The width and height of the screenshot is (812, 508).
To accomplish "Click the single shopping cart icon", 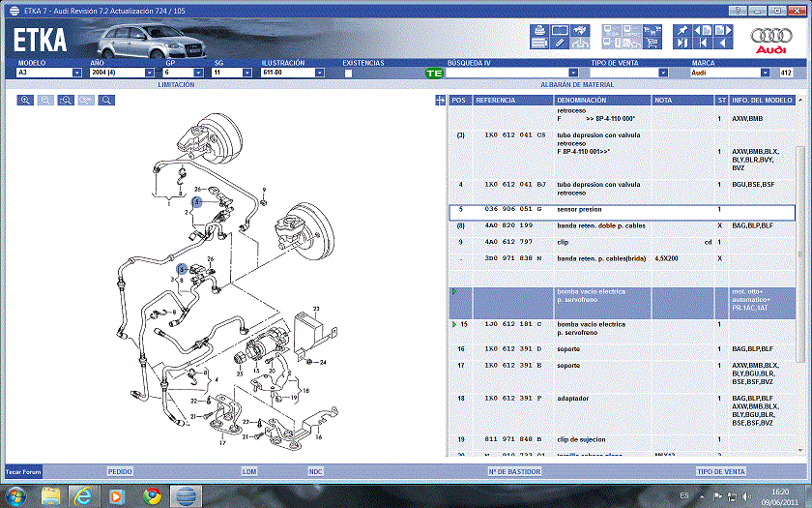I will (x=652, y=43).
